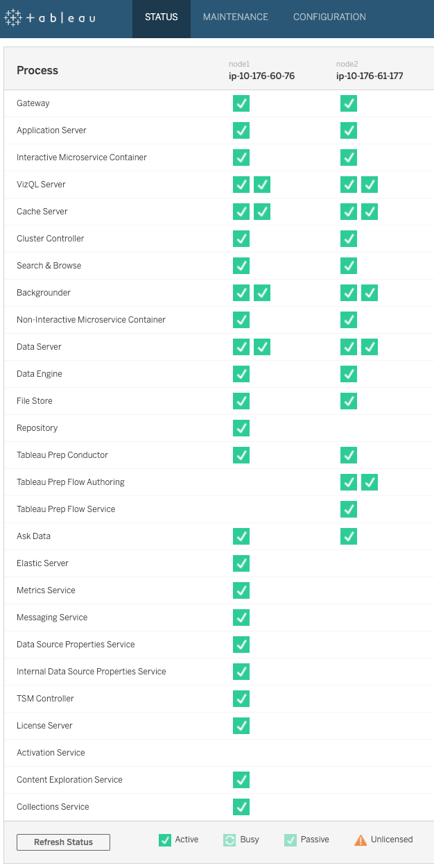The width and height of the screenshot is (434, 868).
Task: Click first Backgrounder status icon on node1
Action: pyautogui.click(x=241, y=293)
